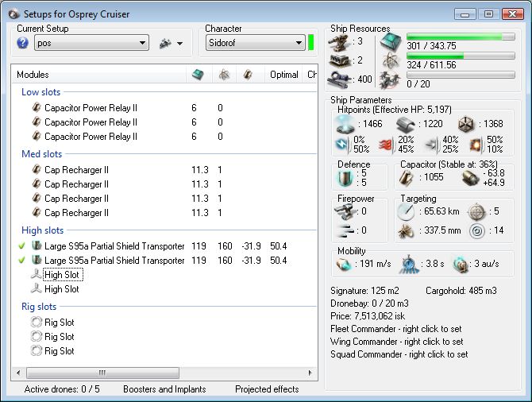Click the launcher hardpoints icon
Viewport: 532px width, 402px height.
pyautogui.click(x=340, y=61)
